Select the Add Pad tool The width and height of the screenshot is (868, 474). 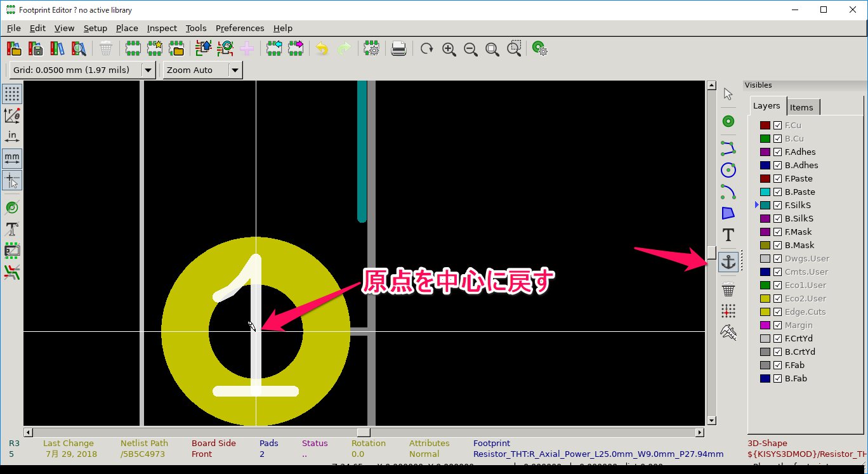coord(728,121)
